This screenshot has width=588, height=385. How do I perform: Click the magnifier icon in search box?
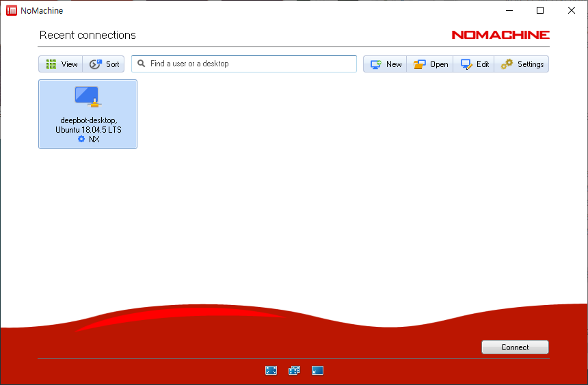click(141, 64)
